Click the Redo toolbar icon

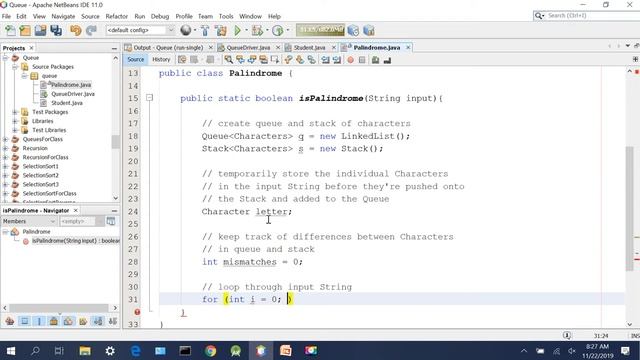pyautogui.click(x=91, y=31)
